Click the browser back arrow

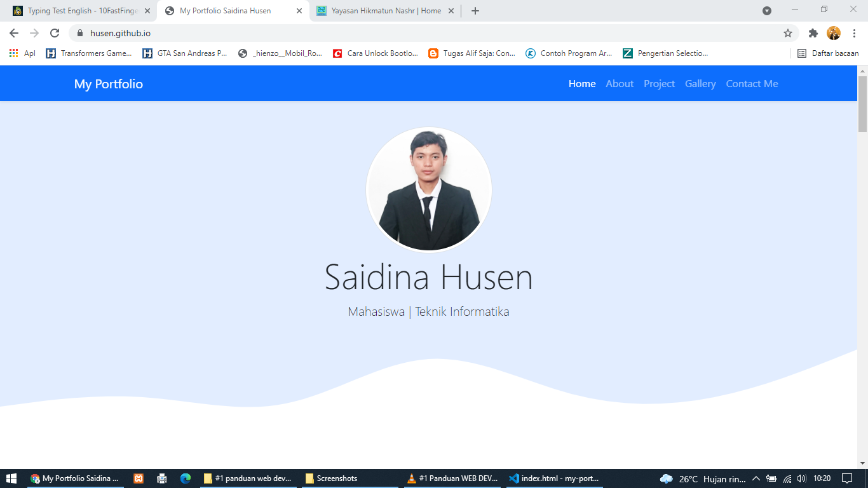point(14,33)
